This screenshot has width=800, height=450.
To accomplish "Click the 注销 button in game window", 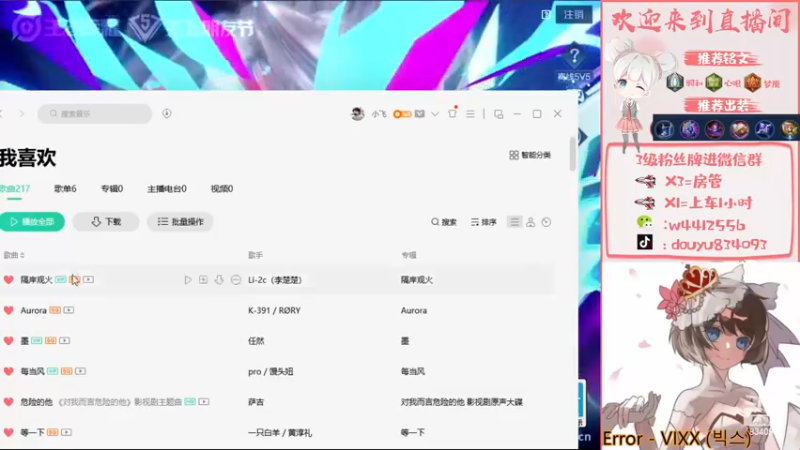I will pos(574,14).
